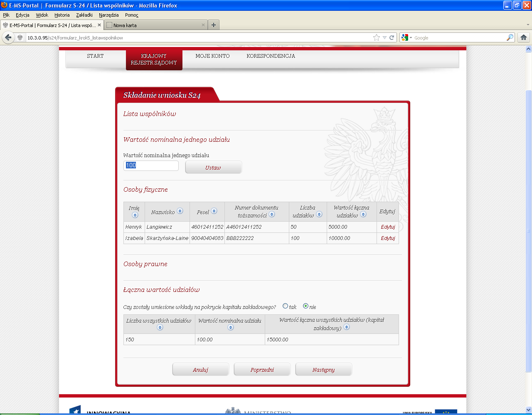
Task: Open the Zakładki menu
Action: (x=84, y=15)
